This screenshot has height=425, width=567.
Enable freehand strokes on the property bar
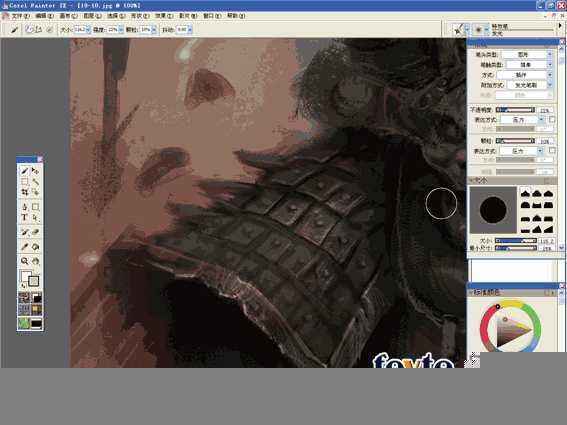click(29, 30)
